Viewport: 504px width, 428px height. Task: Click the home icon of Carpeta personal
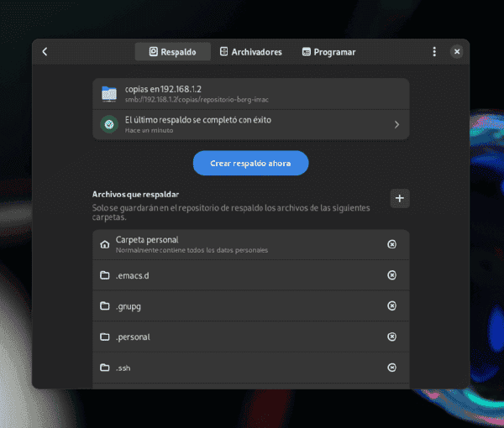(x=104, y=244)
